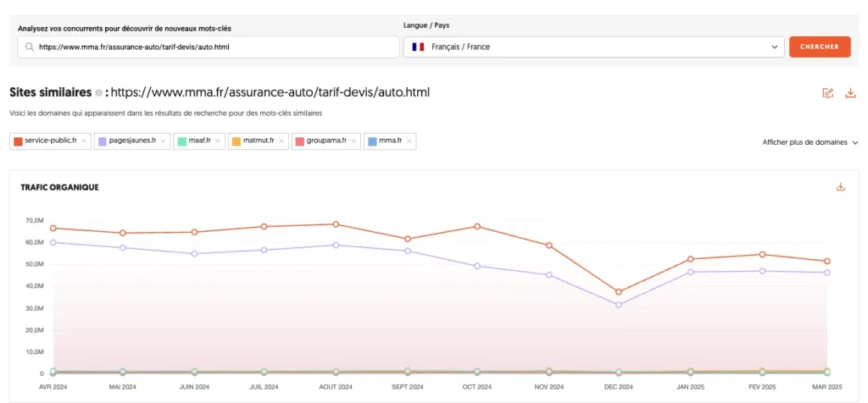
Task: Download the Trafic organique chart
Action: click(x=840, y=187)
